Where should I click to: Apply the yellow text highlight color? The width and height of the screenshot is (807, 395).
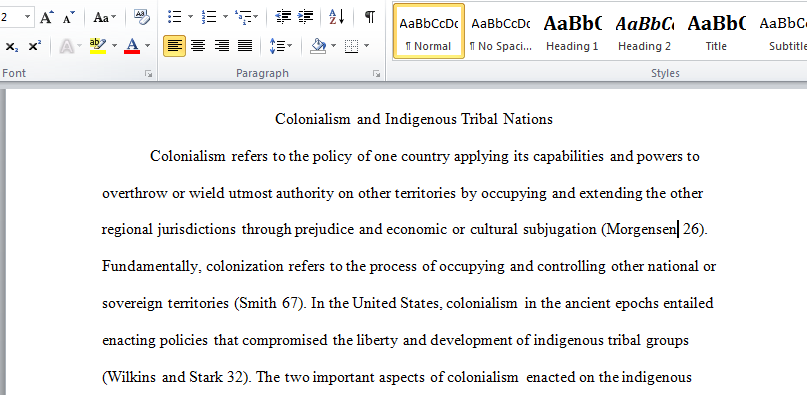click(97, 46)
